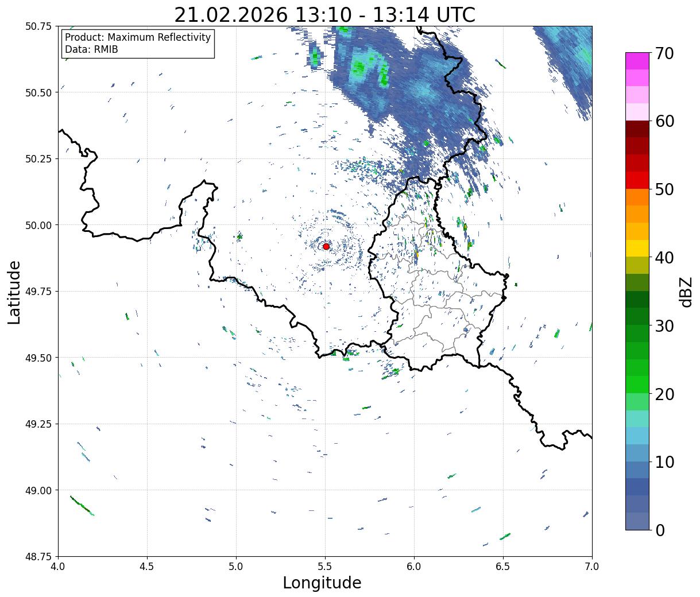Click the longitude tick label 5.5
The height and width of the screenshot is (597, 700).
click(x=325, y=567)
